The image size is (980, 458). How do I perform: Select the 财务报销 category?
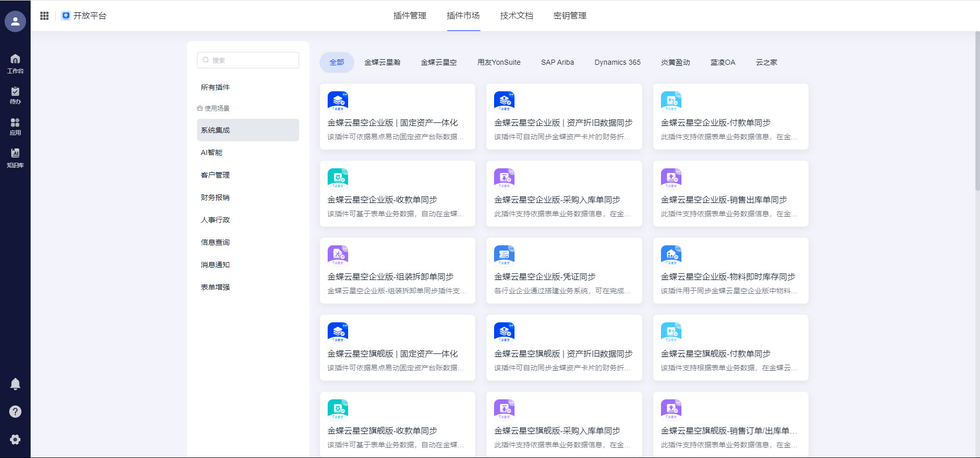click(215, 197)
